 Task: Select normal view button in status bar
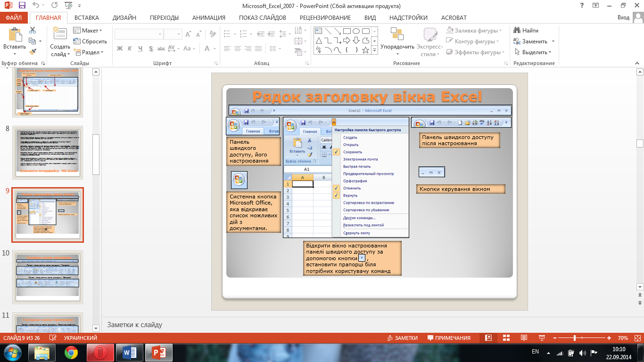click(x=488, y=338)
